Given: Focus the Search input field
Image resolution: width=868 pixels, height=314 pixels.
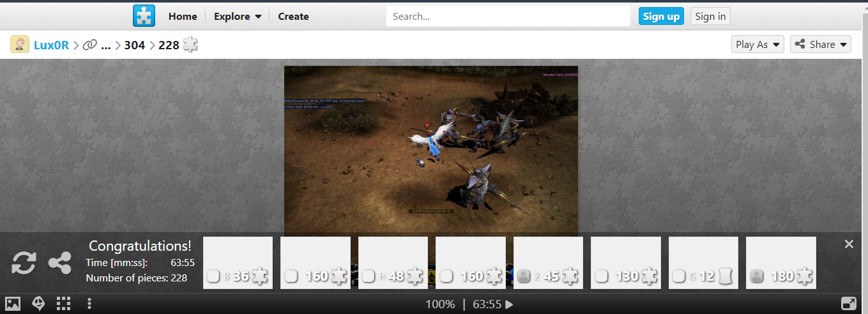Looking at the screenshot, I should coord(508,16).
